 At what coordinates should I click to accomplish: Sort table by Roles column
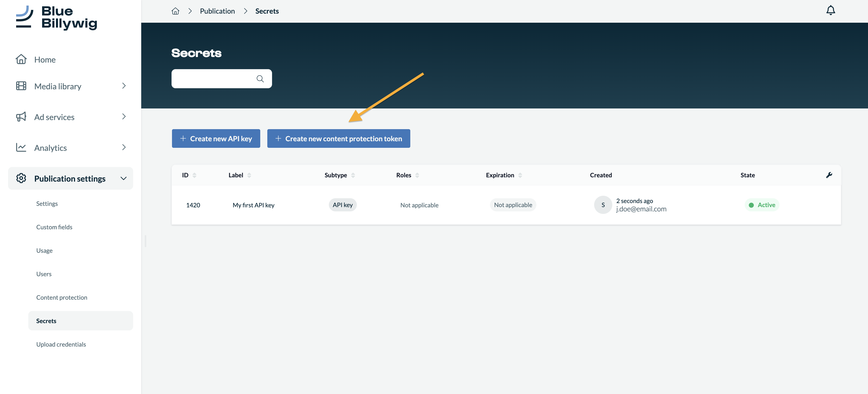click(417, 175)
